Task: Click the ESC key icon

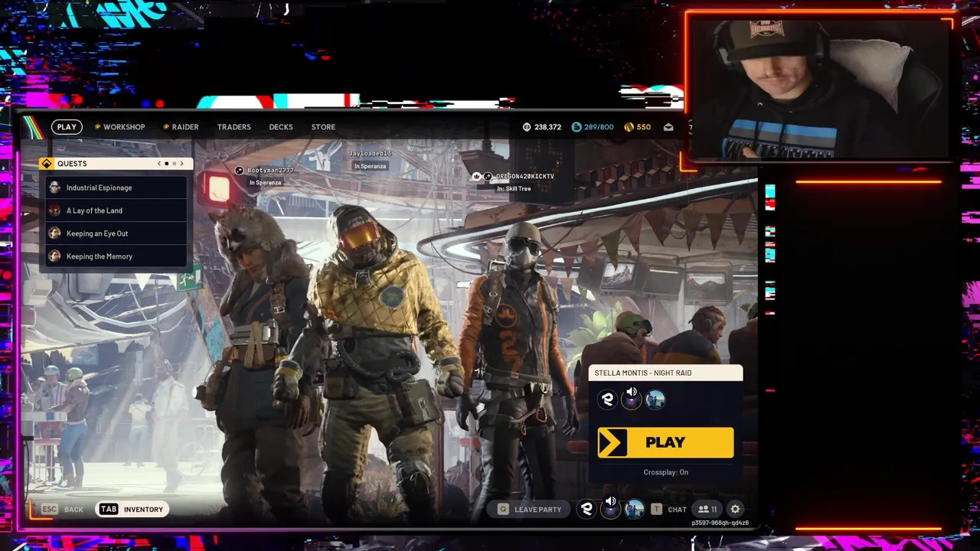Action: (50, 510)
